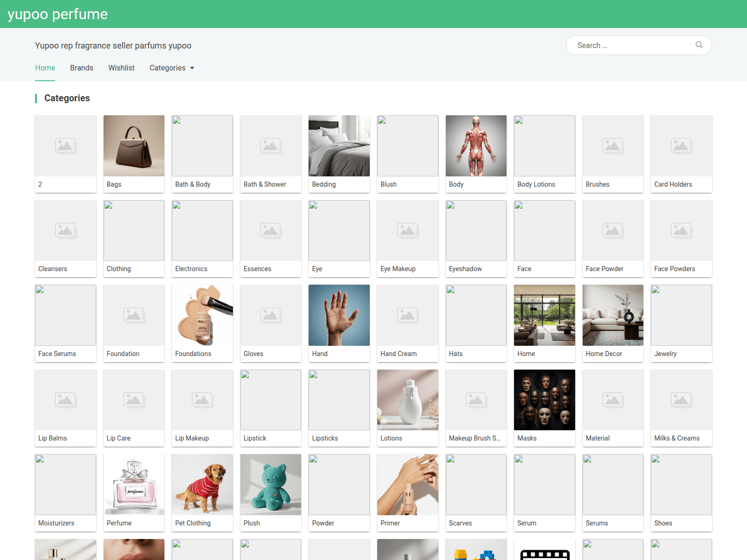Click the Lip Makeup placeholder icon
The image size is (747, 560).
(202, 400)
